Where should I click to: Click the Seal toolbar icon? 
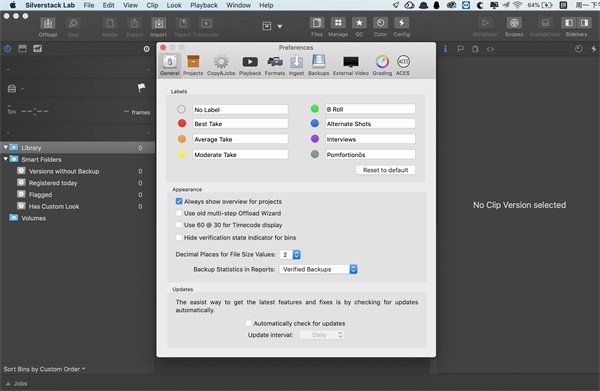73,24
